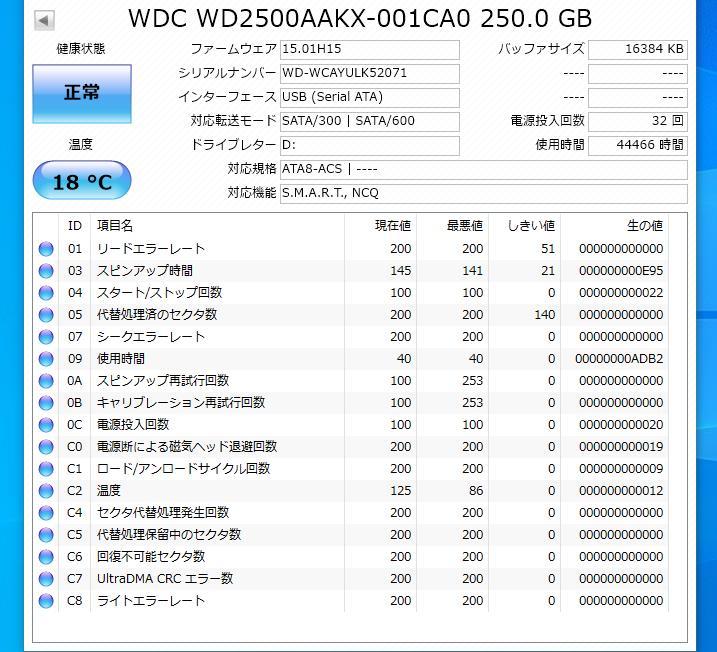
Task: Click raw value 000000000019 in row C0
Action: [621, 447]
